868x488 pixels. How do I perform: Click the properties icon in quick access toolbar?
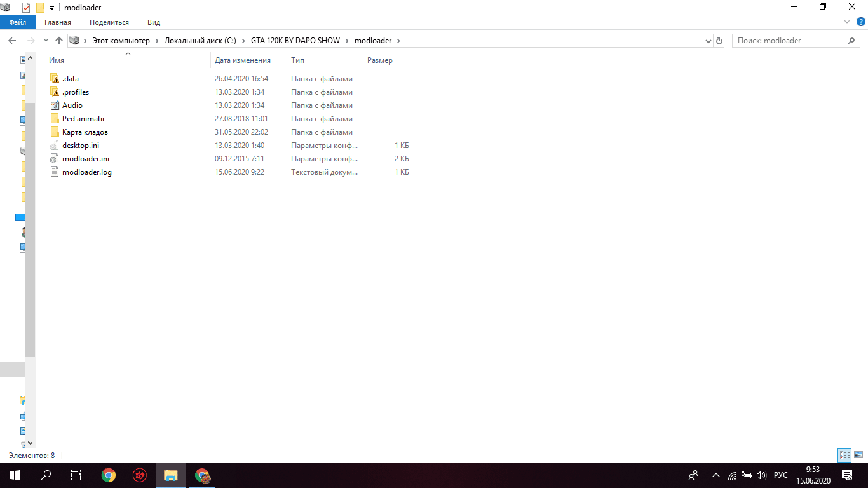point(26,8)
